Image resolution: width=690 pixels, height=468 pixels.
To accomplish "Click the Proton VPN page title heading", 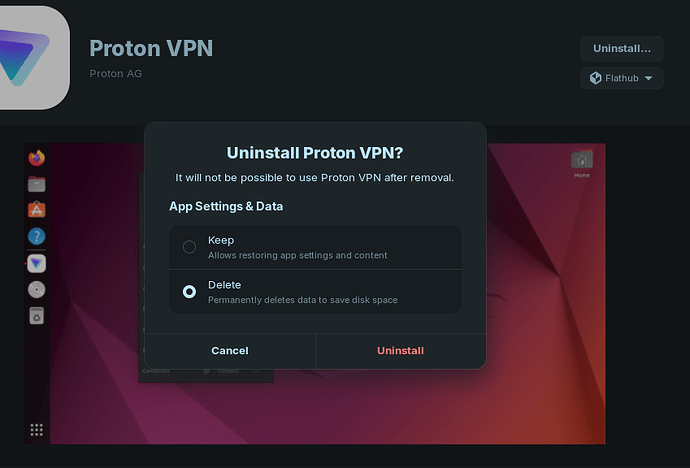I will coord(151,48).
